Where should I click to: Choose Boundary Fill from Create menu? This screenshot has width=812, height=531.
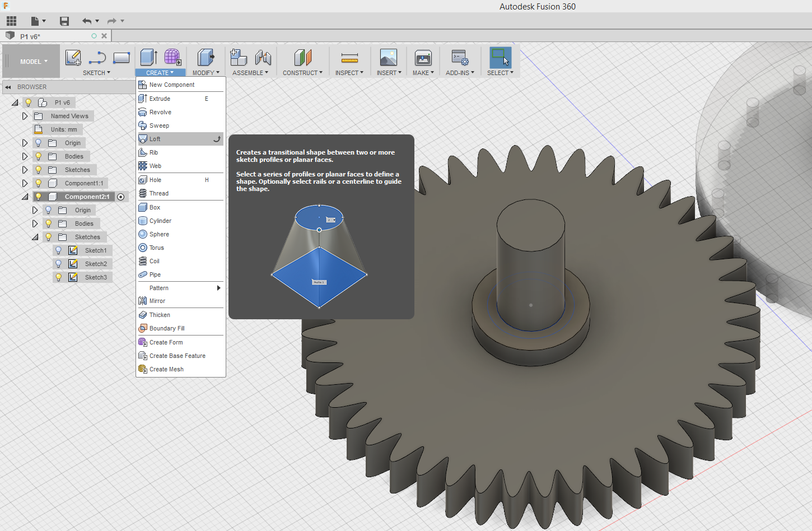click(180, 328)
